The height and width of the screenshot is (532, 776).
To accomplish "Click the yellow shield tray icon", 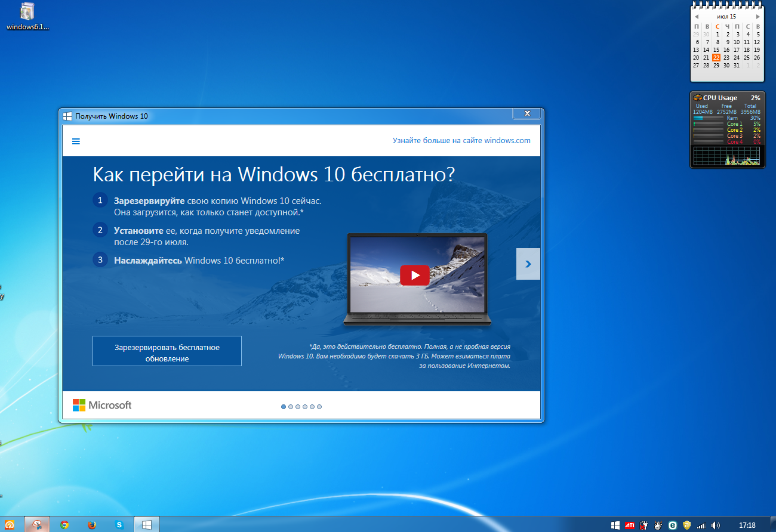I will (687, 525).
